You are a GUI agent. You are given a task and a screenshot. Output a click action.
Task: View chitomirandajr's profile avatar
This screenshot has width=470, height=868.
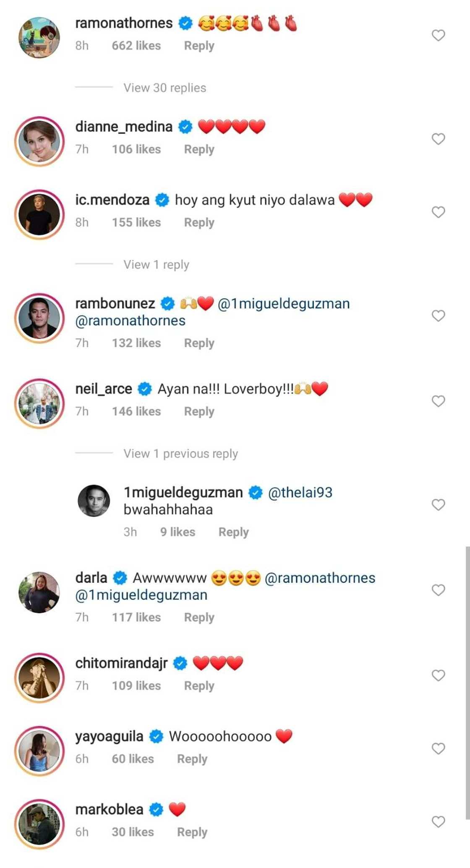tap(39, 678)
